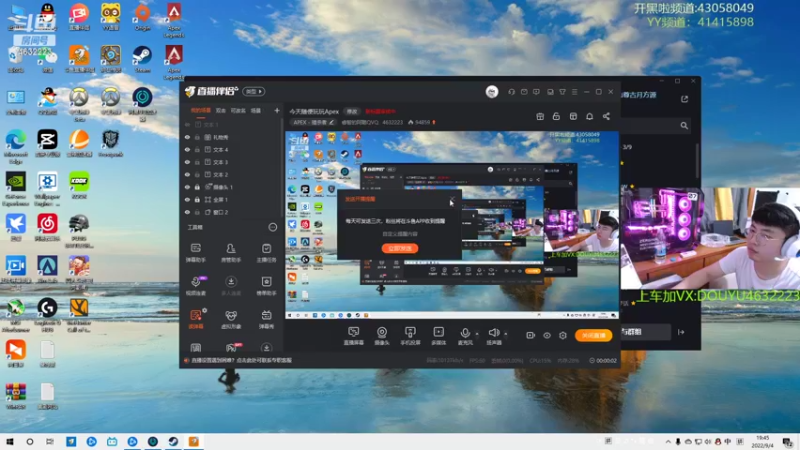Screen dimensions: 800x450
Task: Toggle preview with bottom bar eye icon
Action: point(547,335)
